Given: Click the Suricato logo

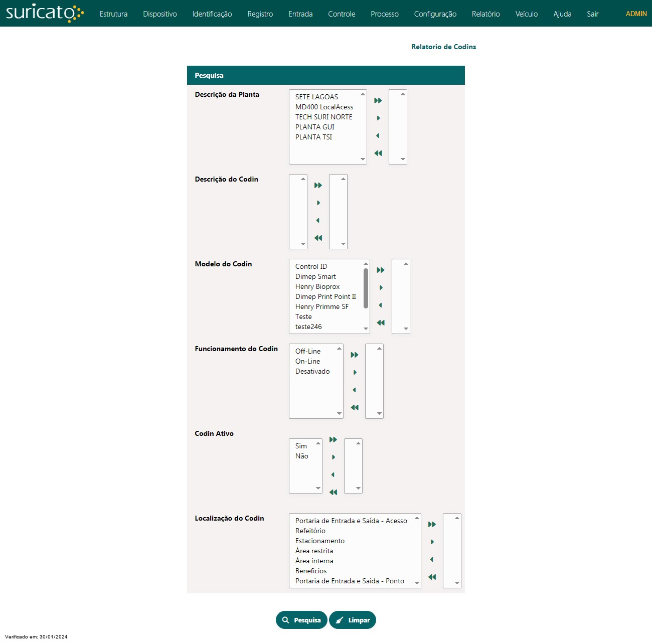Looking at the screenshot, I should 45,13.
